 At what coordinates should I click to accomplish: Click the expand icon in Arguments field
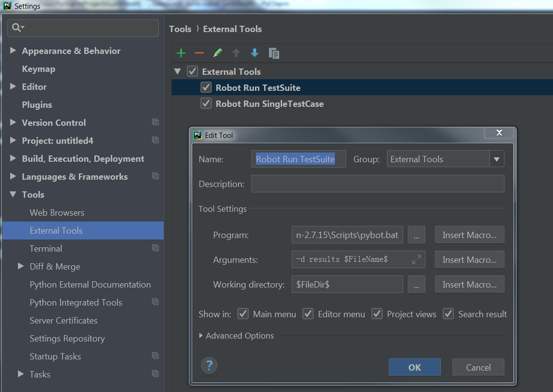416,259
